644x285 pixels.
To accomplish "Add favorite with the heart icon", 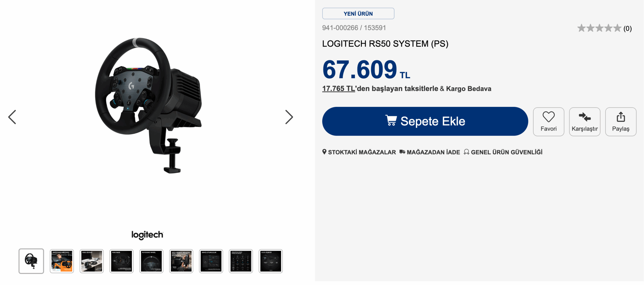I will point(548,117).
